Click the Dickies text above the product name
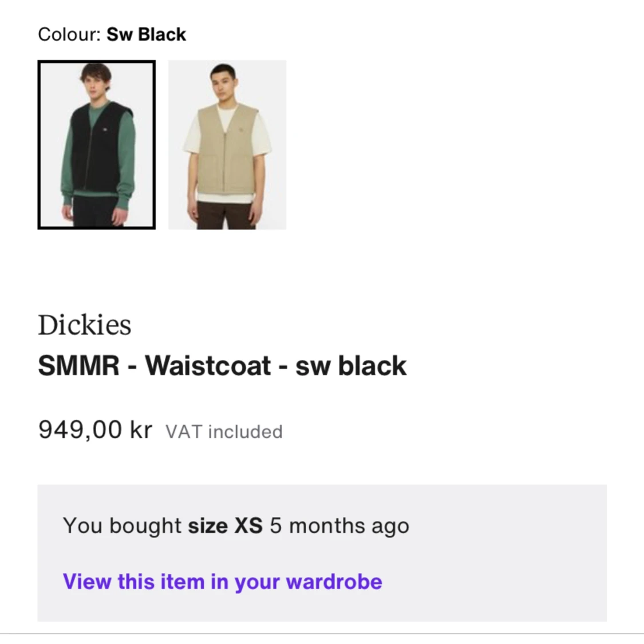Viewport: 644px width, 644px height. [x=85, y=325]
